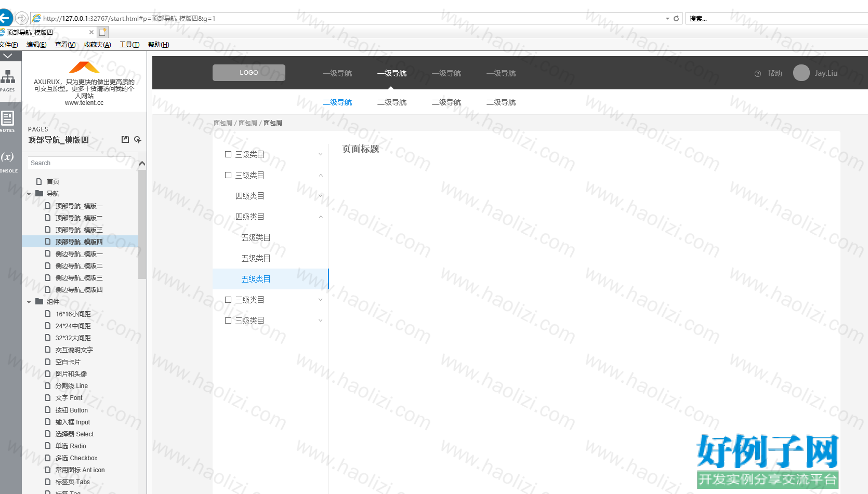Collapse the second 四级类目 chevron
The width and height of the screenshot is (868, 494).
pyautogui.click(x=321, y=217)
